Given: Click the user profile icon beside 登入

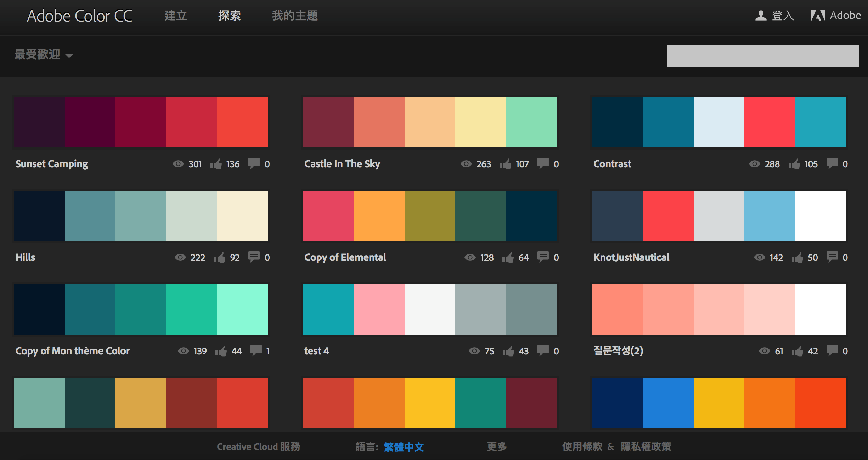Looking at the screenshot, I should [761, 15].
